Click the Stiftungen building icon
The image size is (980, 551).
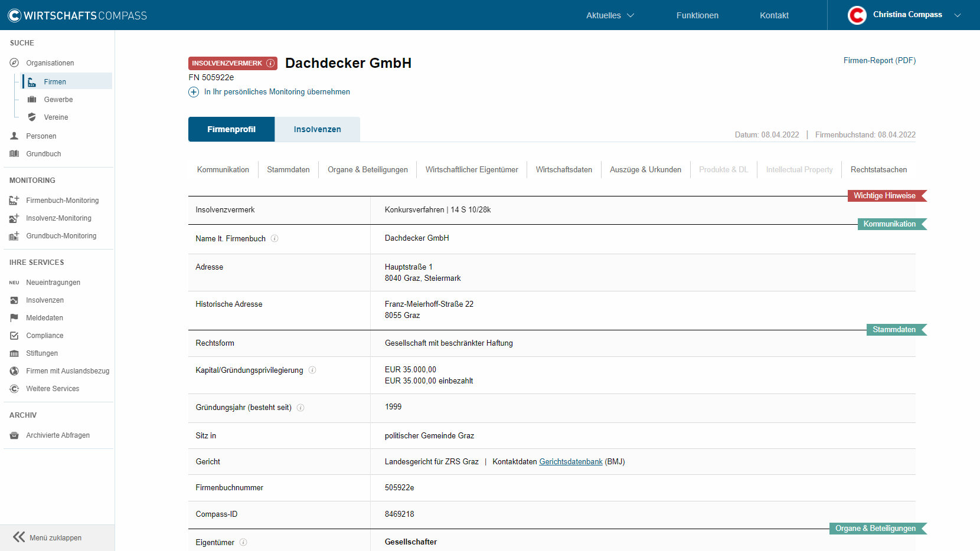[14, 353]
